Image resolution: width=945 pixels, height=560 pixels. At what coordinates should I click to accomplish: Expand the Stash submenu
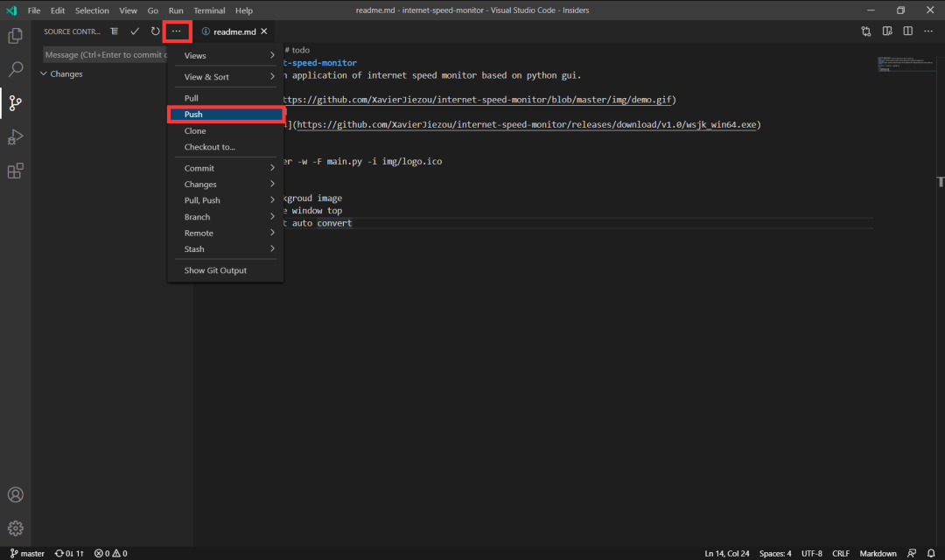pos(226,249)
